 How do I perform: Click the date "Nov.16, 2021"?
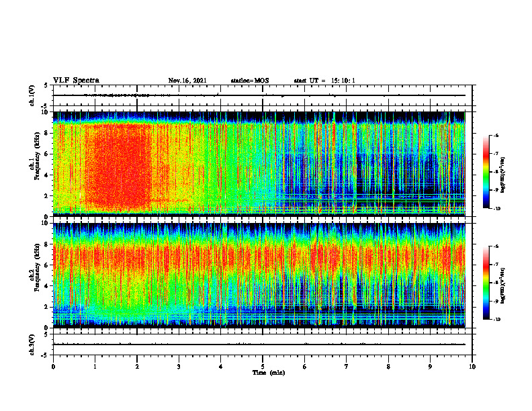tap(187, 81)
